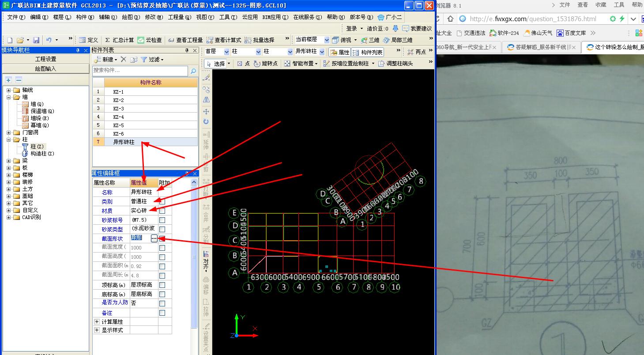Click the 俯视 top view cube icon

tap(336, 40)
